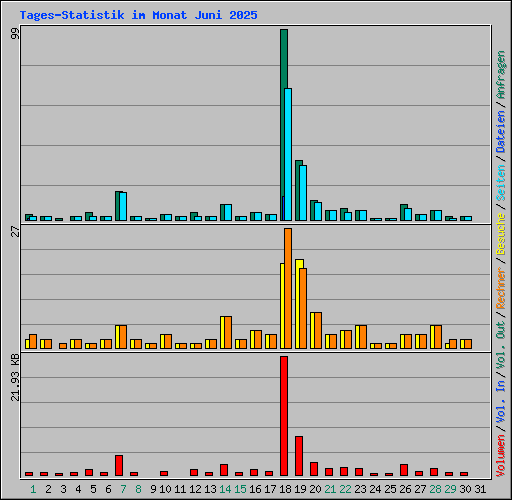
Task: Click the chart title "Tages-Statistik im Monat Juni 2025"
Action: (x=138, y=15)
